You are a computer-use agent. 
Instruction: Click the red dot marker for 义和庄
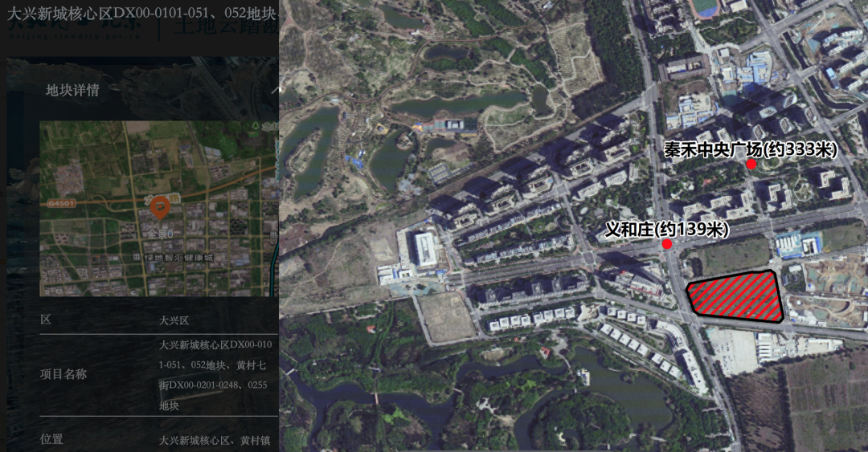click(x=667, y=244)
